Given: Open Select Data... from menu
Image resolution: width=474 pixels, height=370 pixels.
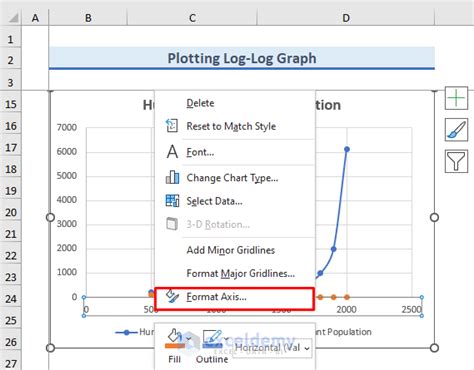Looking at the screenshot, I should (x=214, y=201).
